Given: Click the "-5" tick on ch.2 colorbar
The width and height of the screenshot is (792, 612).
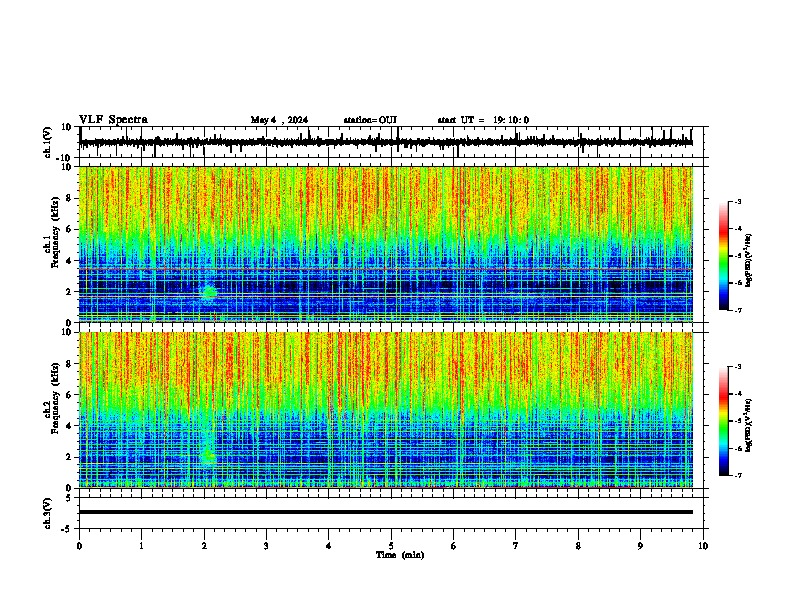Looking at the screenshot, I should pos(738,421).
